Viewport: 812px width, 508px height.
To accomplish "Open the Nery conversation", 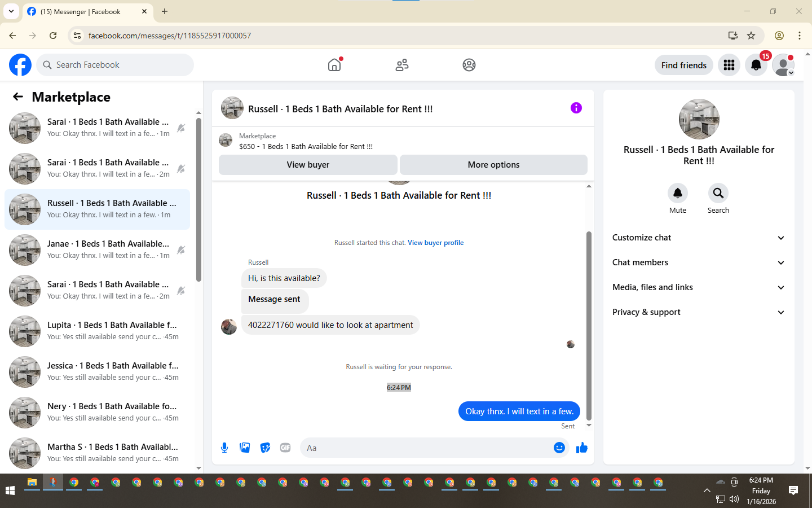I will (x=97, y=413).
